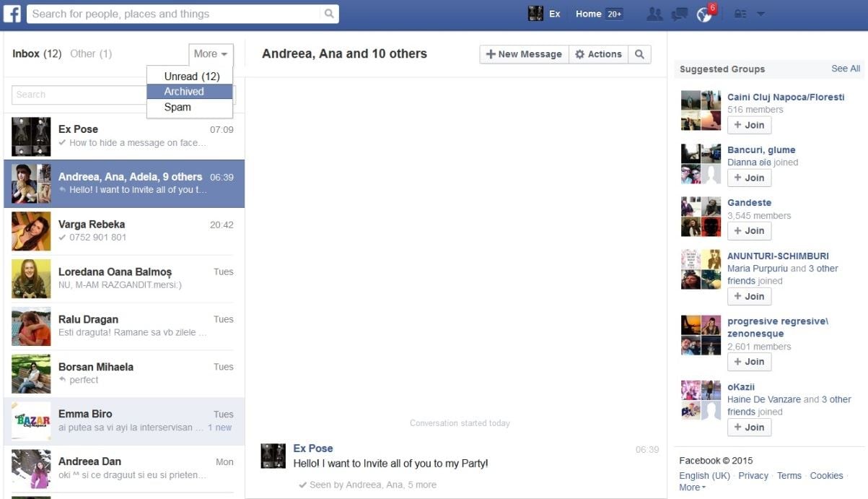Join the progresive regresive group

(x=749, y=362)
